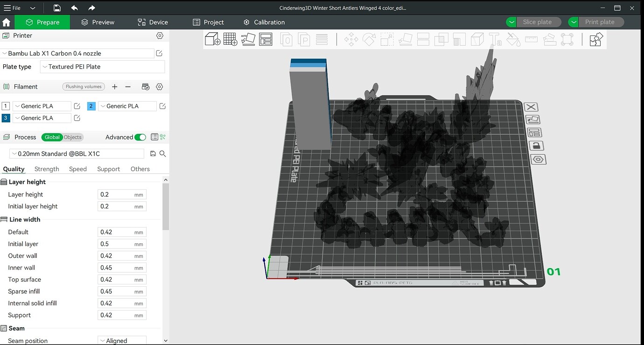Open the Support settings tab
644x345 pixels.
[x=108, y=169]
